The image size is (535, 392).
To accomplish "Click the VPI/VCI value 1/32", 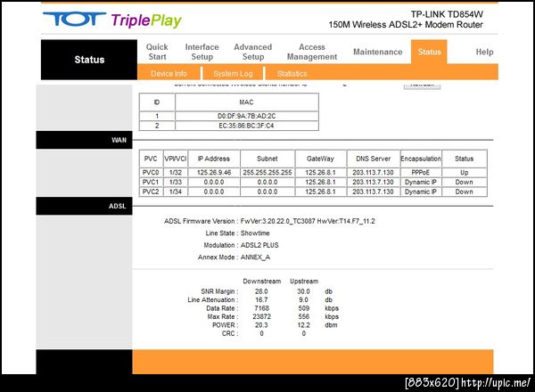I will [176, 173].
